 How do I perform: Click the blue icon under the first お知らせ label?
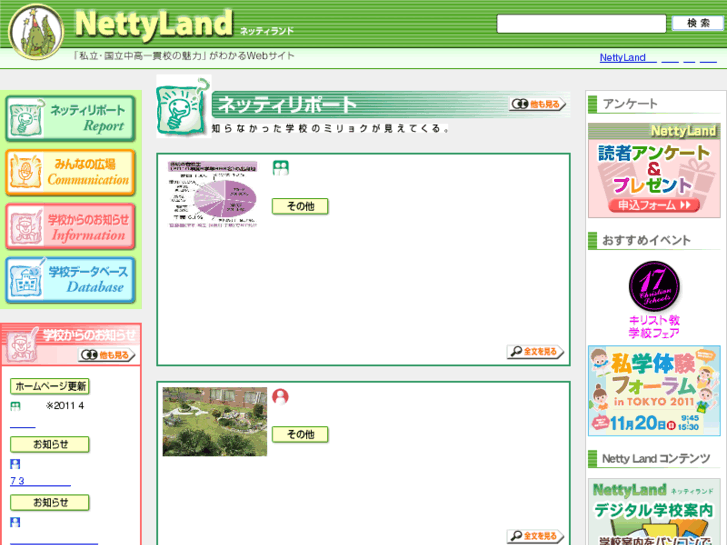[15, 464]
